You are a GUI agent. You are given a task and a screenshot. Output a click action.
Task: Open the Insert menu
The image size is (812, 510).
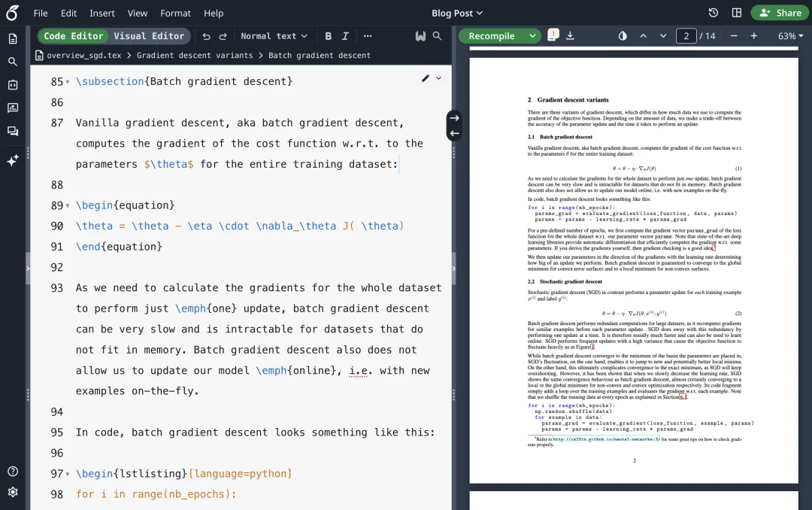point(102,13)
